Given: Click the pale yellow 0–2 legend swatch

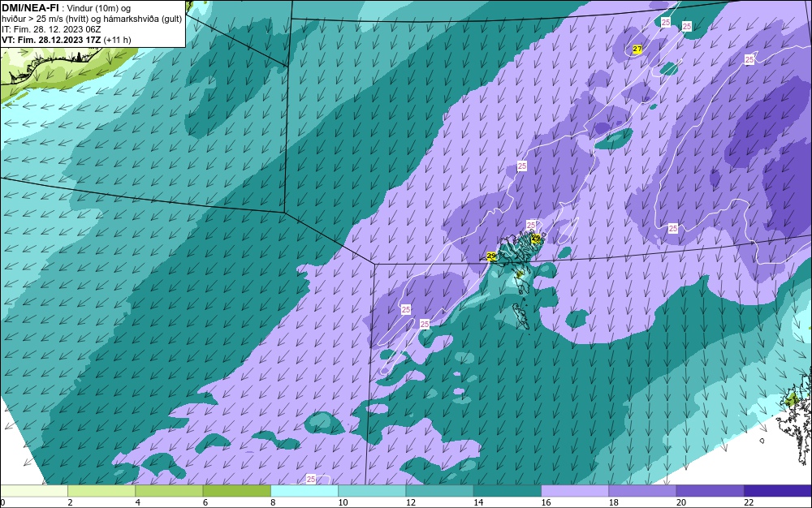Looking at the screenshot, I should click(33, 491).
